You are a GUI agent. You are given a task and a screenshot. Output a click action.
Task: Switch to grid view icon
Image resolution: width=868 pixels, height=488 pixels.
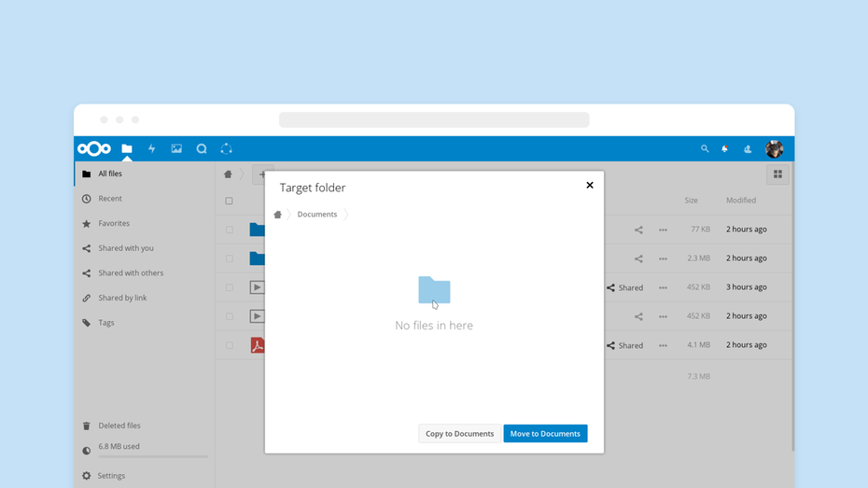click(777, 174)
